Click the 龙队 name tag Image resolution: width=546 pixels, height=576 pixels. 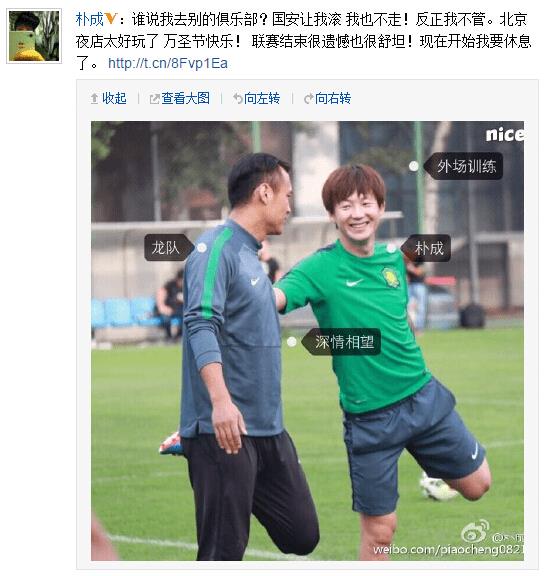169,248
